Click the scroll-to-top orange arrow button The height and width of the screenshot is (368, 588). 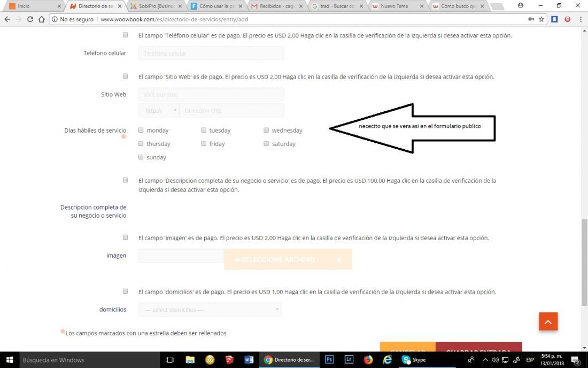548,321
